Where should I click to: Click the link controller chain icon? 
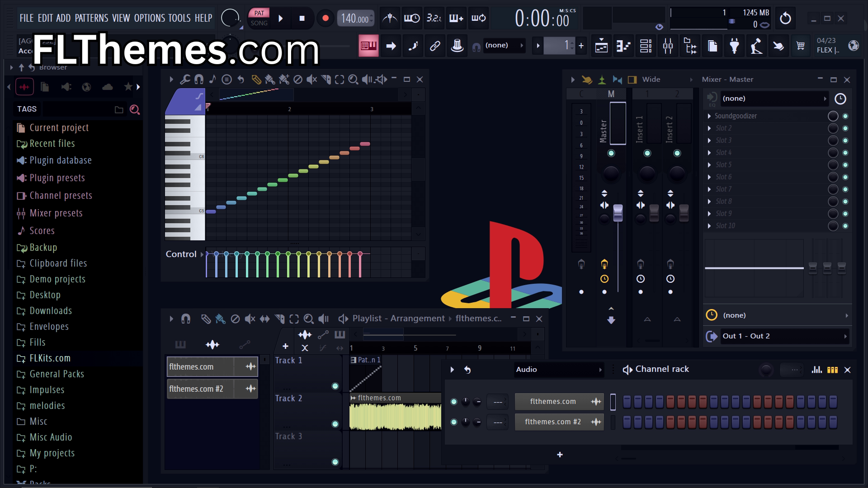click(435, 46)
